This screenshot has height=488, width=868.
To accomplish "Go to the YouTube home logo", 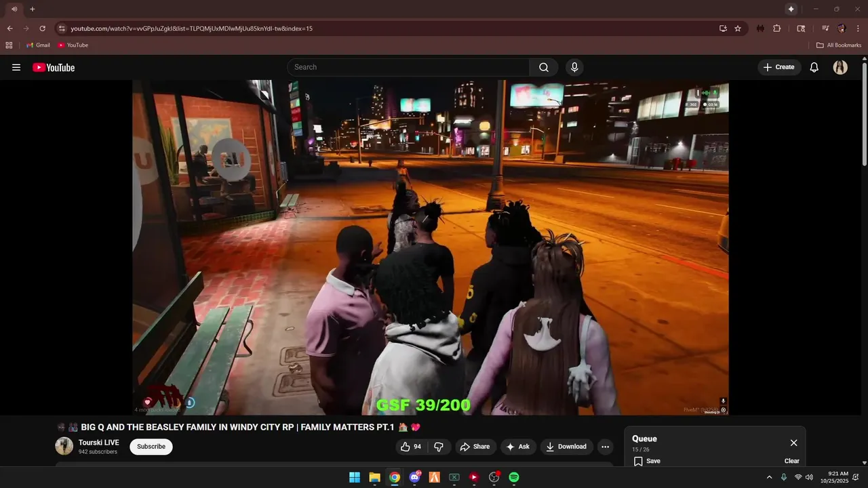I will click(54, 67).
